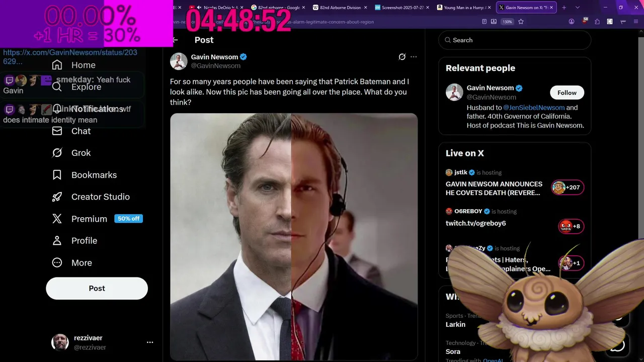Viewport: 644px width, 362px height.
Task: Open the O6REBOY host name
Action: [468, 211]
